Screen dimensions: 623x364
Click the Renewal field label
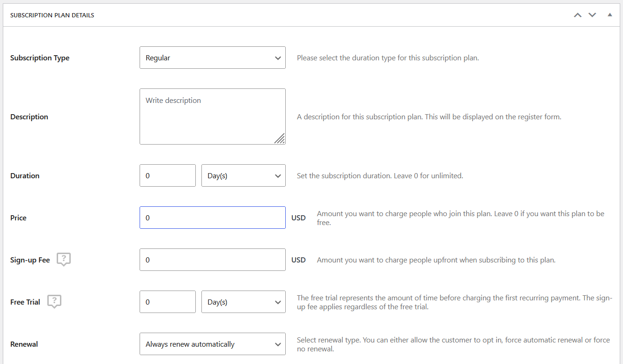tap(24, 344)
